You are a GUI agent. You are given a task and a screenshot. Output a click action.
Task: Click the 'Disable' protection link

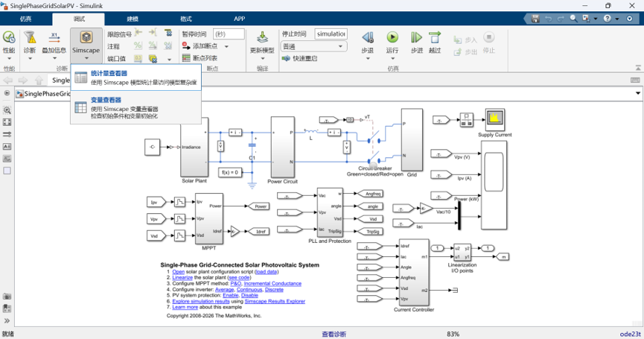(x=249, y=296)
